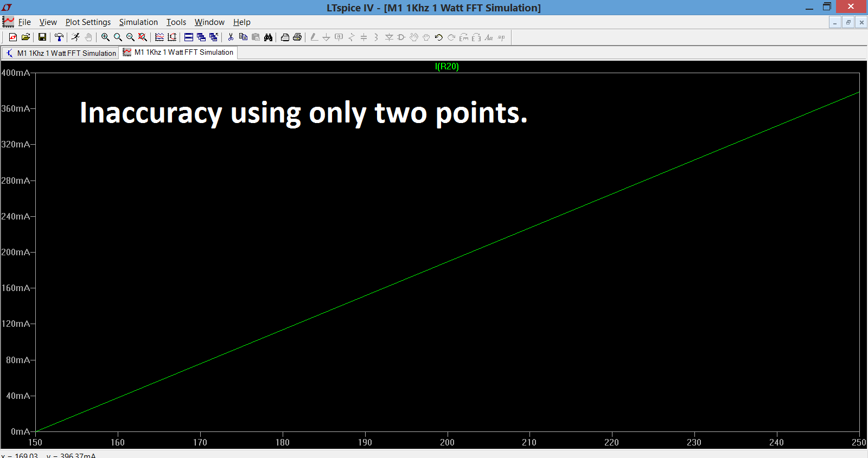
Task: Open the Tools menu
Action: tap(176, 22)
